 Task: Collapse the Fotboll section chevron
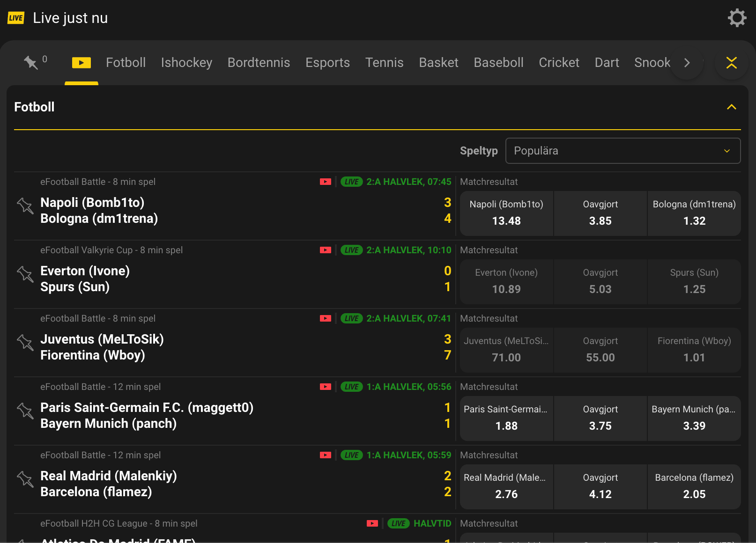point(731,107)
